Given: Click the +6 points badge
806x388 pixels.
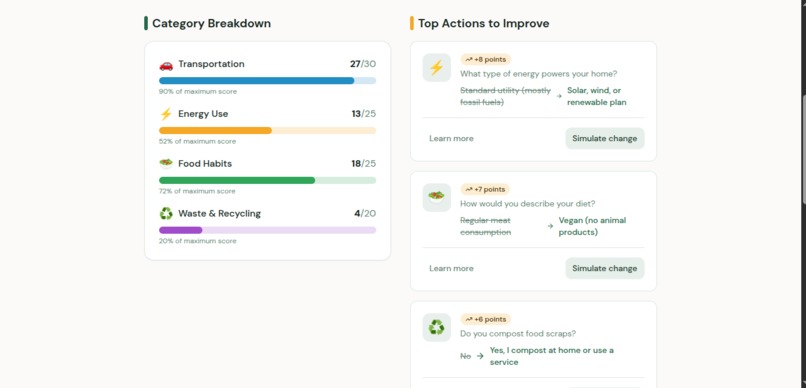Looking at the screenshot, I should coord(485,319).
